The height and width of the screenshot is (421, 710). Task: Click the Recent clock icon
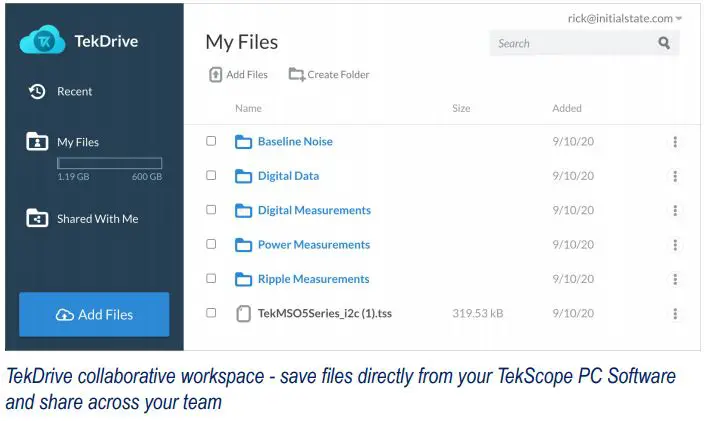37,91
